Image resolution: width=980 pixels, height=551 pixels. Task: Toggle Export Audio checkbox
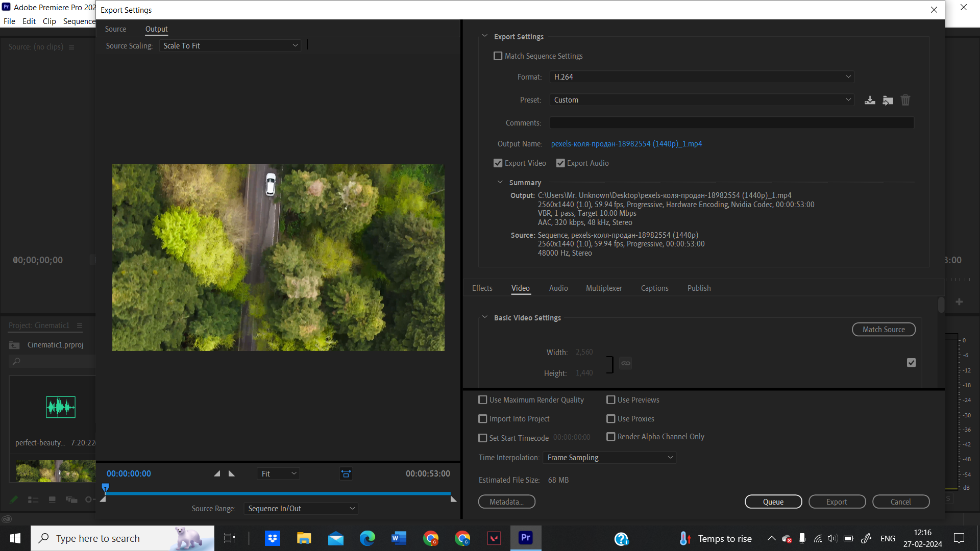coord(560,163)
